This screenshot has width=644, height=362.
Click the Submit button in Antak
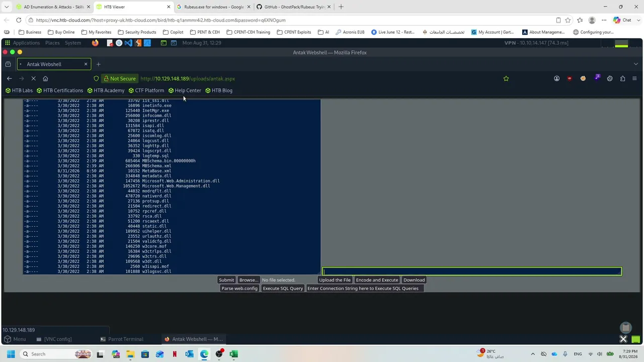click(x=226, y=280)
